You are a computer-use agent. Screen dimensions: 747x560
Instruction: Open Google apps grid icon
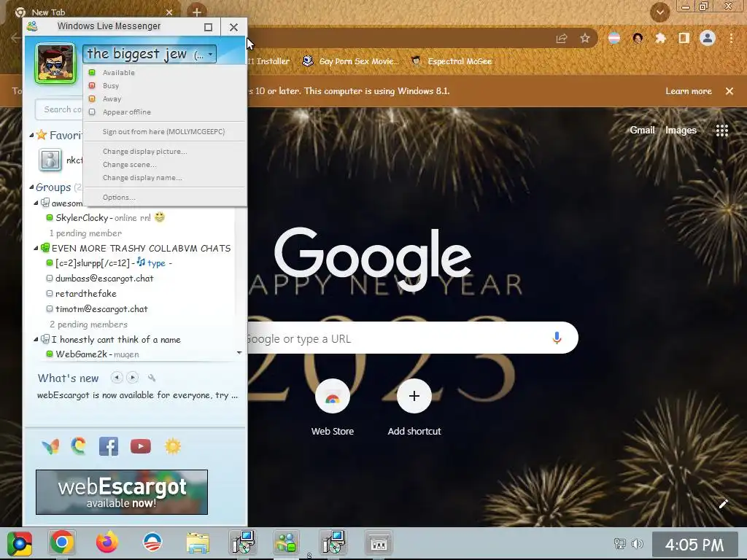pyautogui.click(x=722, y=131)
